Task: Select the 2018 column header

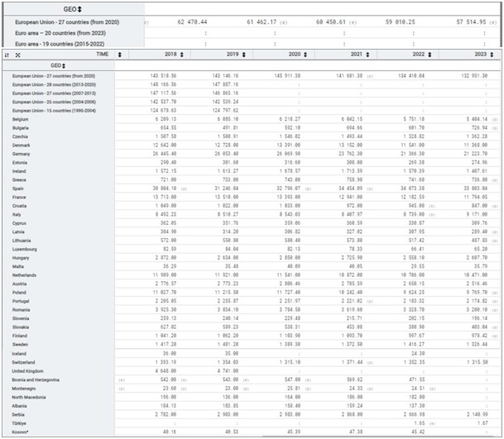Action: [170, 54]
